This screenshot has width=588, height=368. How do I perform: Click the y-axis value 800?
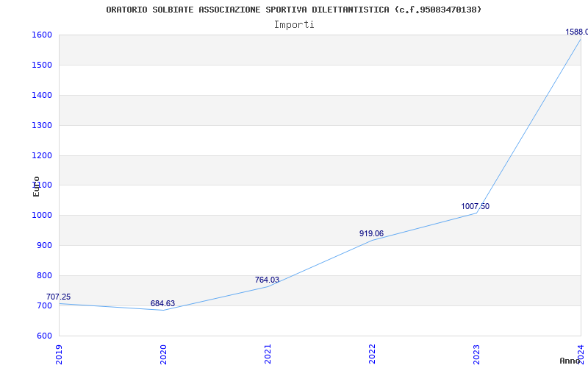click(x=43, y=275)
